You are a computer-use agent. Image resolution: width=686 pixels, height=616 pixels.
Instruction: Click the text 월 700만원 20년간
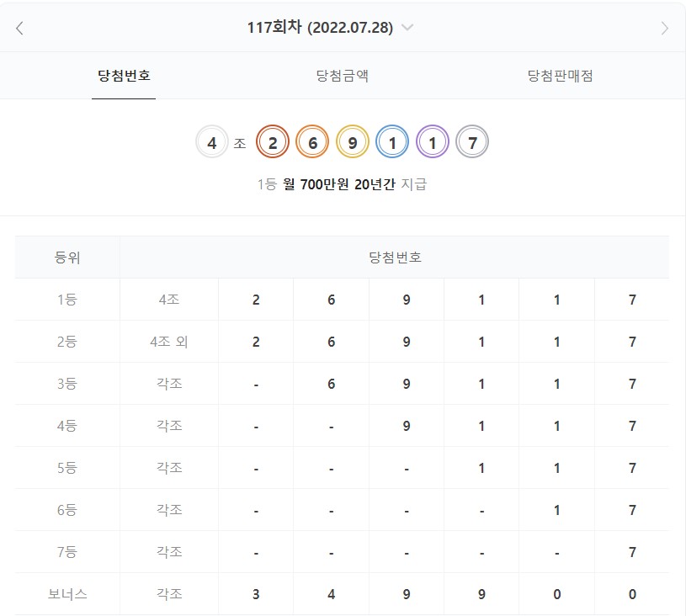tap(339, 184)
